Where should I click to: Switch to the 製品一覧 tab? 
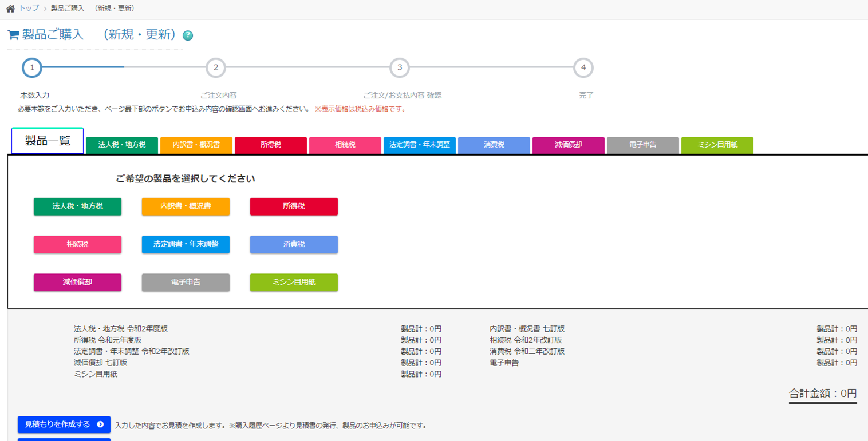pyautogui.click(x=47, y=139)
